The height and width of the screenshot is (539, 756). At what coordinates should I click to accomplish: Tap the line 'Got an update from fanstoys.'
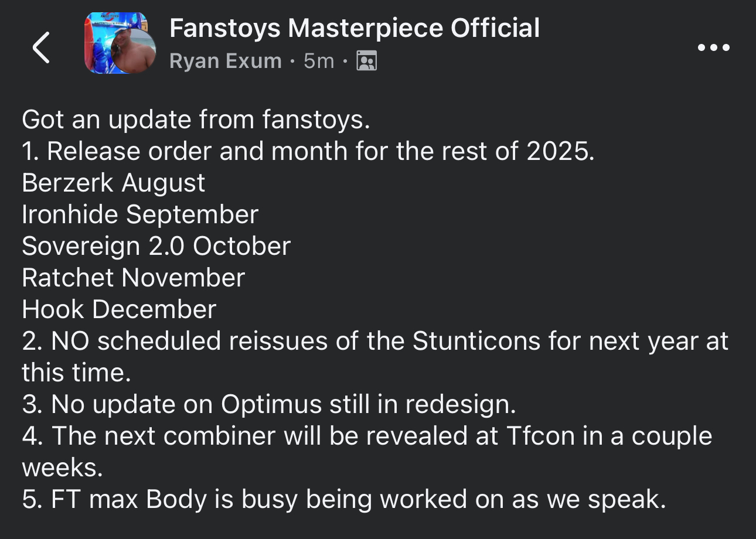point(196,120)
